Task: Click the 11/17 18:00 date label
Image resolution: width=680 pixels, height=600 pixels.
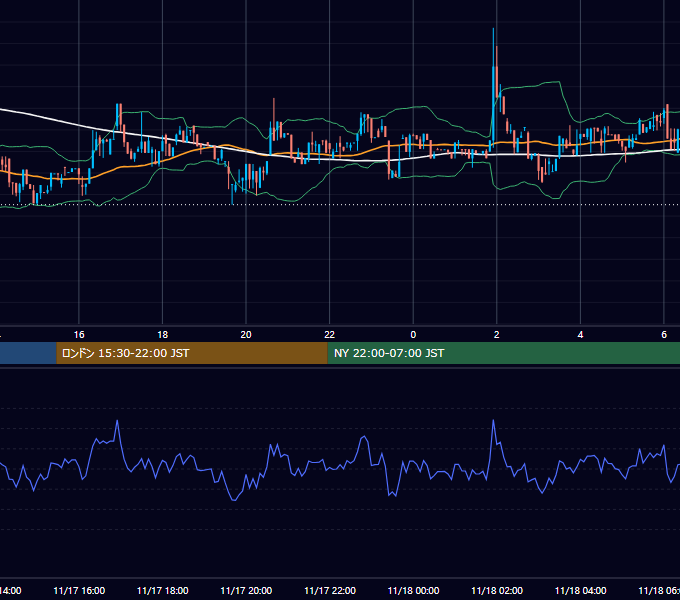Action: pos(163,591)
